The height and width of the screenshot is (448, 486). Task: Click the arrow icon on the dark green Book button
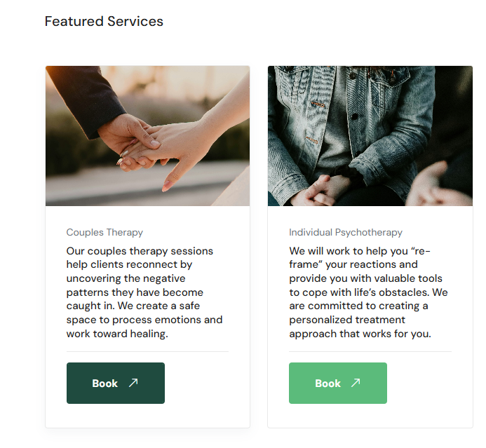[133, 383]
